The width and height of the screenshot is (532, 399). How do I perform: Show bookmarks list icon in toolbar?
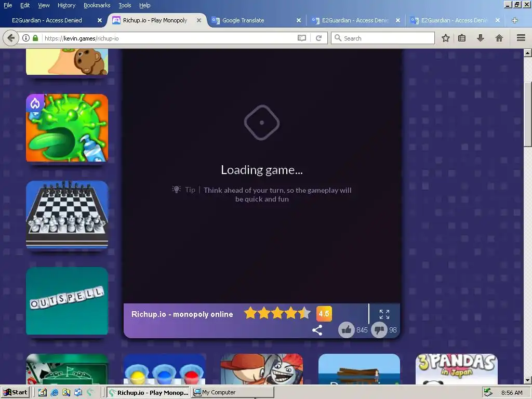(x=462, y=38)
